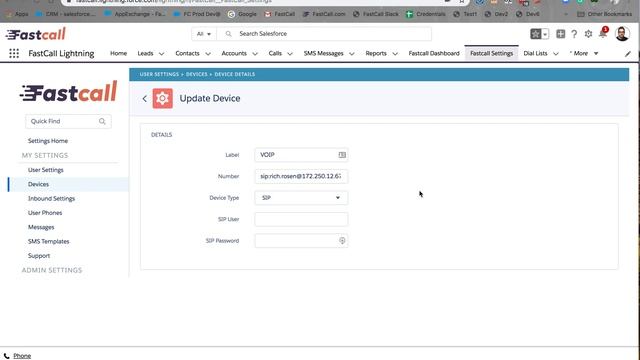Expand the Accounts tab chevron
Viewport: 640px width, 360px height.
click(x=255, y=53)
